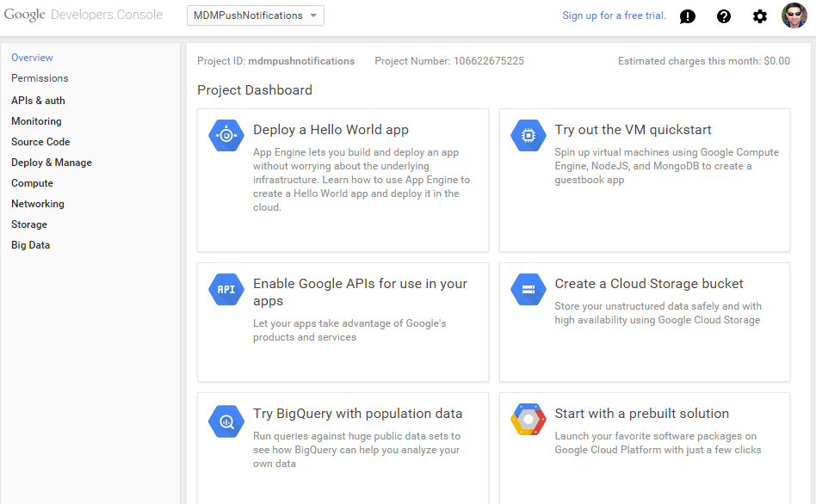816x504 pixels.
Task: Click the Cloud Storage bucket icon
Action: click(529, 289)
